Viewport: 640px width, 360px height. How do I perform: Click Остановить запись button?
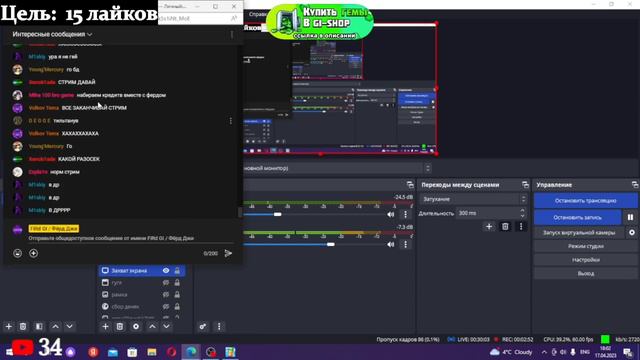[578, 218]
